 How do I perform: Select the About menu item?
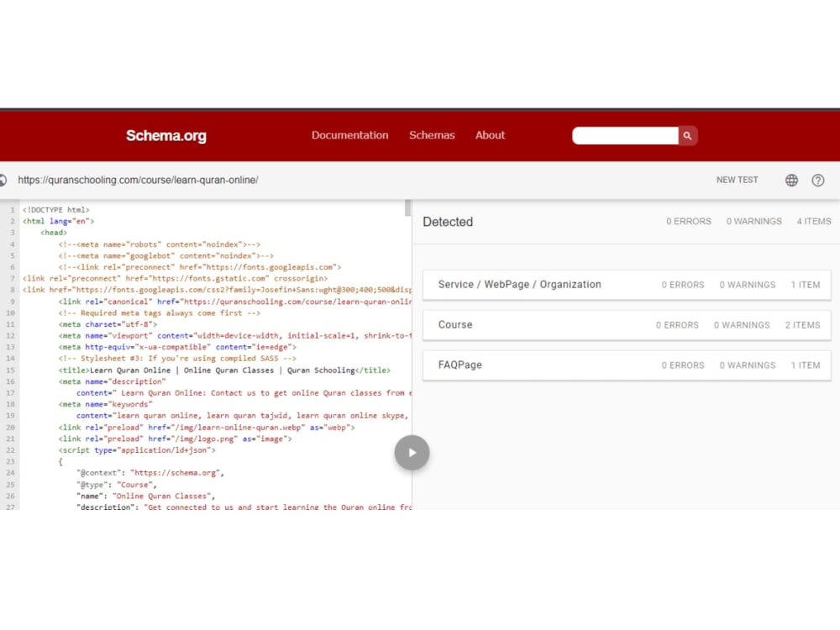pos(490,135)
